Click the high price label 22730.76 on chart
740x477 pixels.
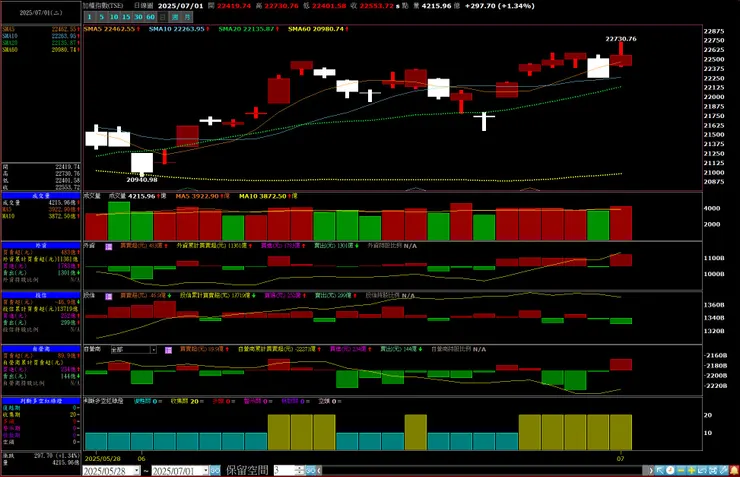click(621, 39)
